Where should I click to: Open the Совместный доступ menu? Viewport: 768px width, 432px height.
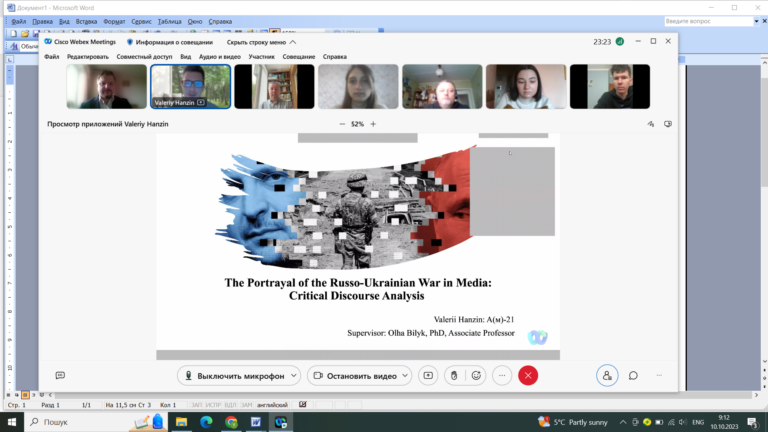coord(144,57)
